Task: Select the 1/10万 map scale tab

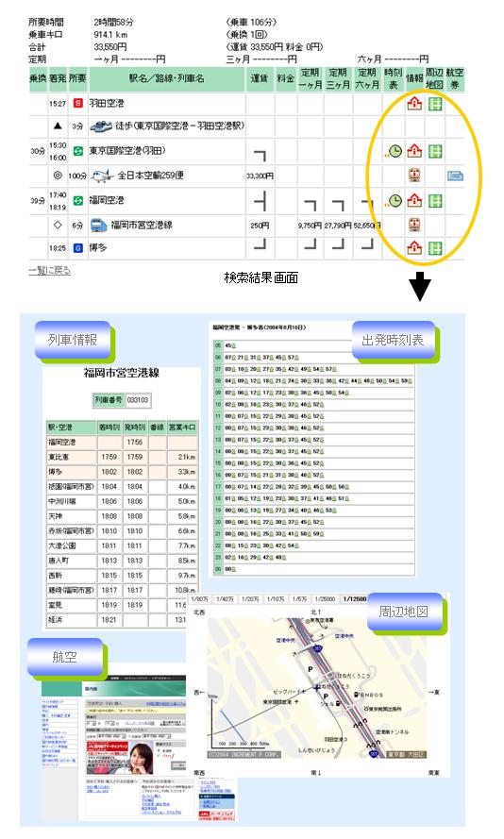Action: coord(276,599)
